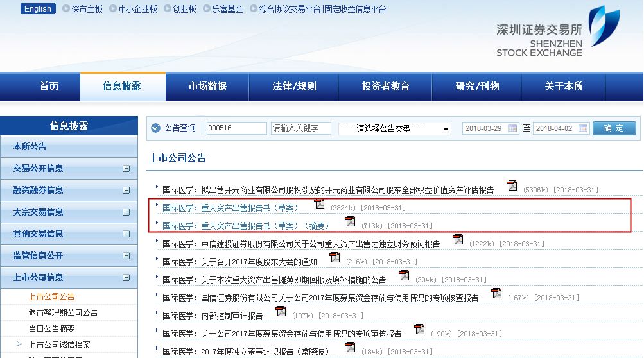Viewport: 644px width, 358px height.
Task: Open announcement 内部控制审计报告 link
Action: point(213,316)
